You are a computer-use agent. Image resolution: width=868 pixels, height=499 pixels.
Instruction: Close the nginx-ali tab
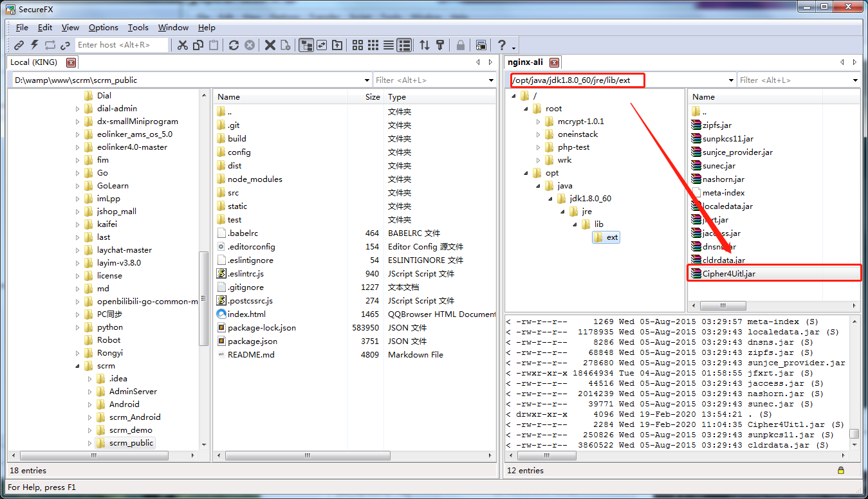[555, 62]
